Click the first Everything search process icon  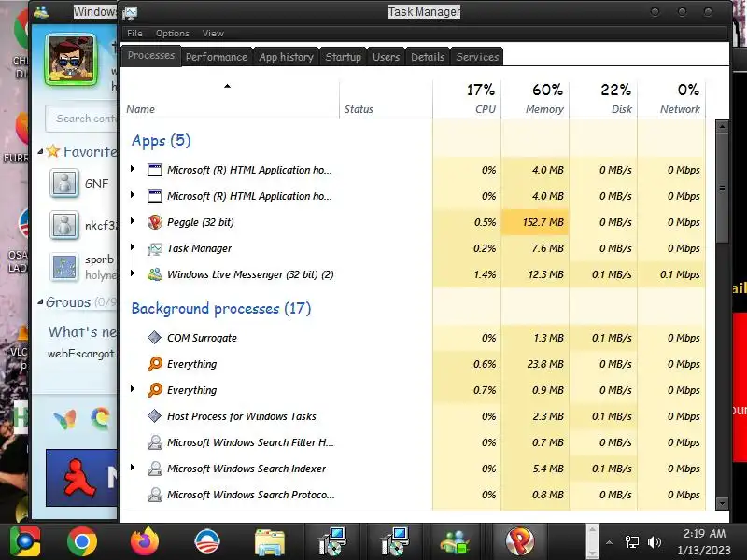click(x=155, y=364)
